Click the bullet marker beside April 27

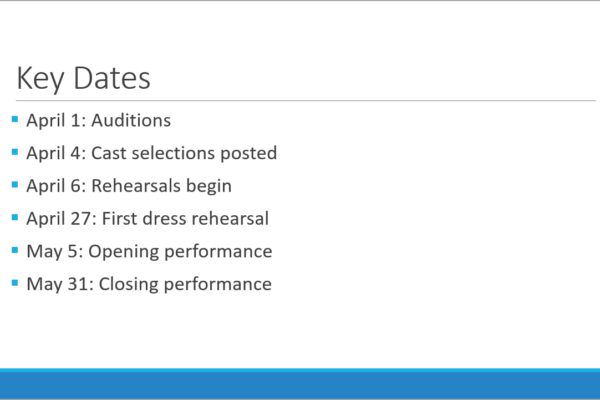15,218
